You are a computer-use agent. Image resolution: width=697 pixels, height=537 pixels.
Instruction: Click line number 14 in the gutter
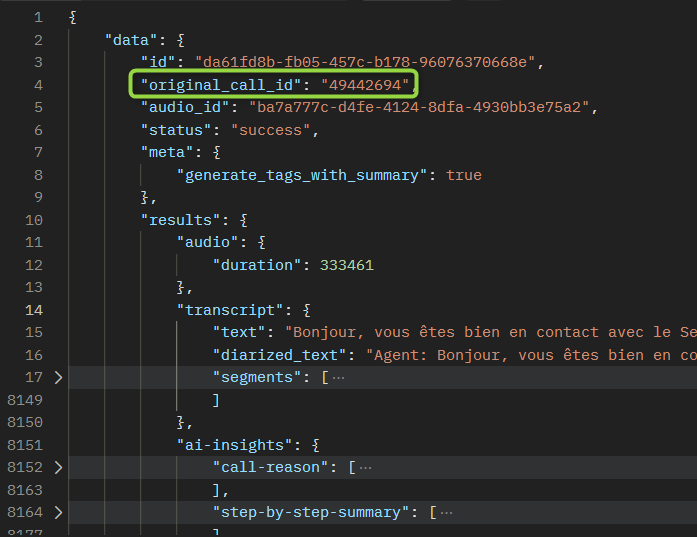(34, 310)
